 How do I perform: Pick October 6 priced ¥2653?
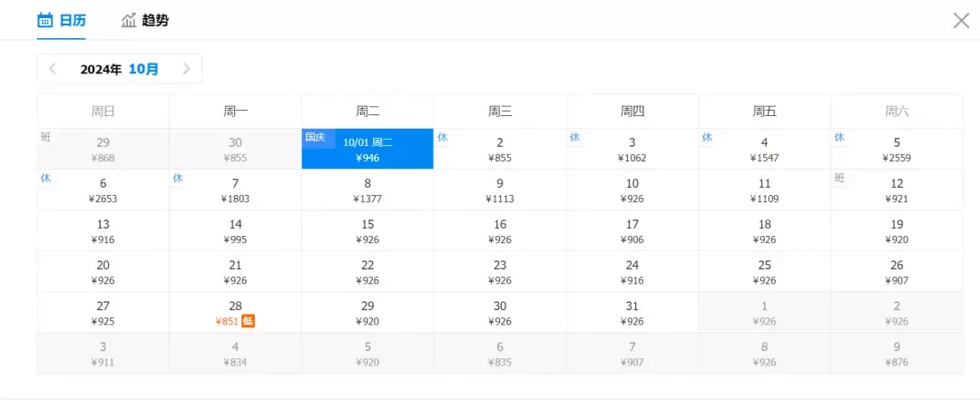pyautogui.click(x=103, y=190)
